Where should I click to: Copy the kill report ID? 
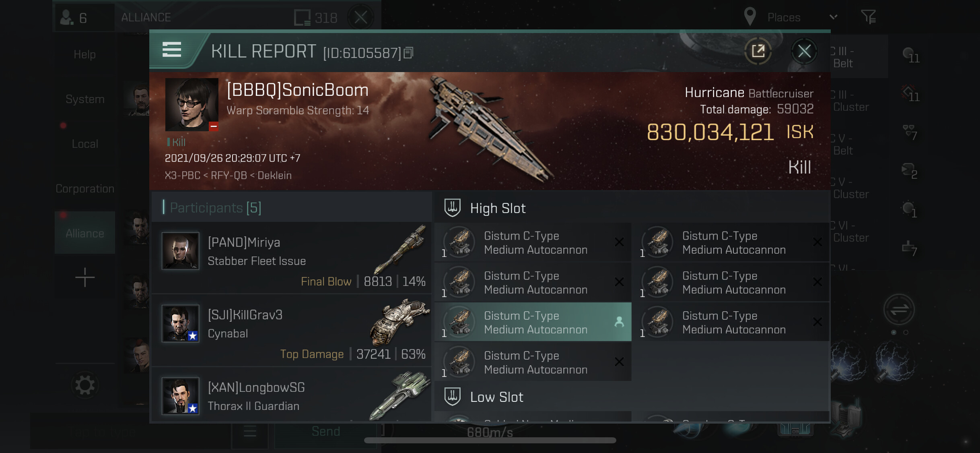pos(408,53)
